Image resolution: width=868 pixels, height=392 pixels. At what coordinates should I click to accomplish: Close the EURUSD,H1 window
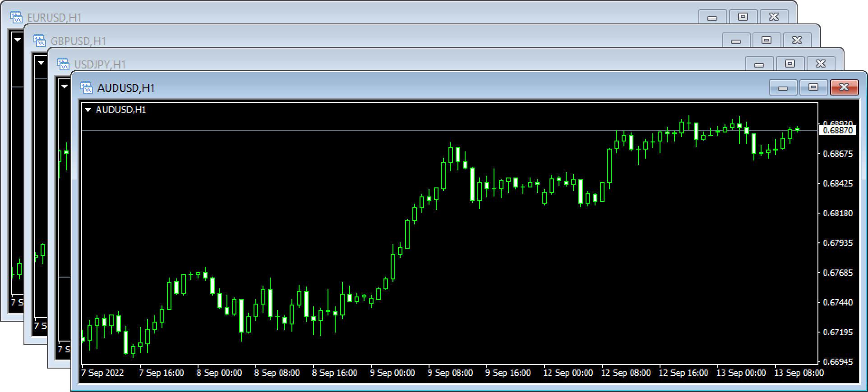(774, 17)
